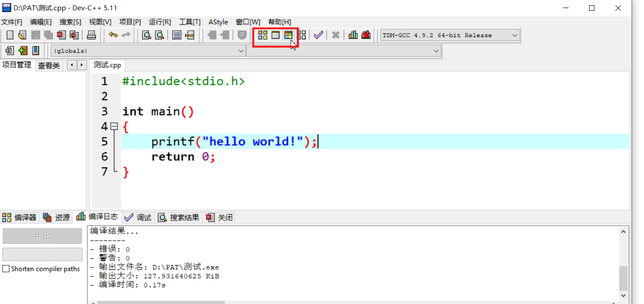Viewport: 644px width, 304px height.
Task: Click the green plus icon in second toolbar
Action: (x=22, y=50)
